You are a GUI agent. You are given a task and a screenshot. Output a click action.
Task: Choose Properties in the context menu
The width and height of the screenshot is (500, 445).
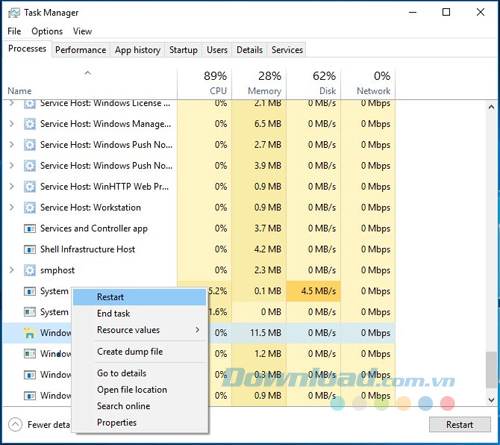click(140, 423)
